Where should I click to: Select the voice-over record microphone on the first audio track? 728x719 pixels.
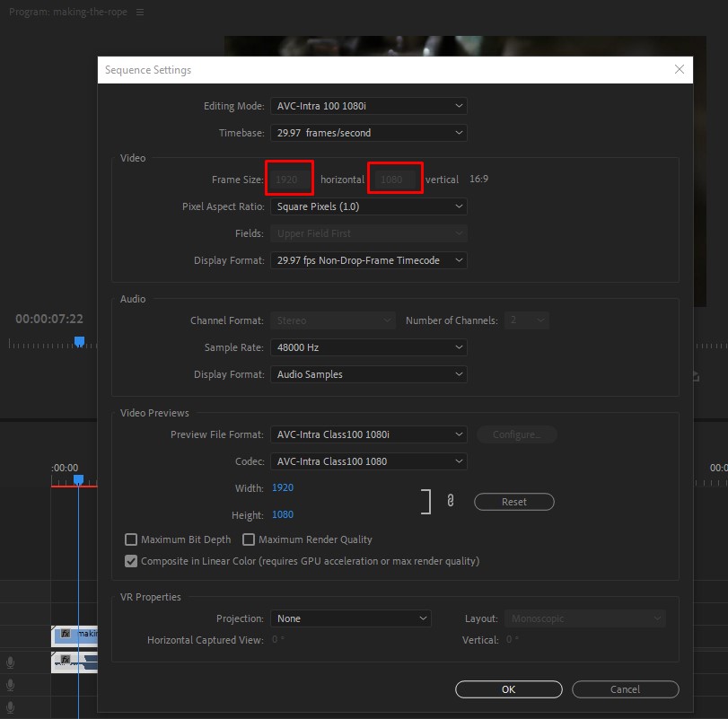click(x=10, y=662)
